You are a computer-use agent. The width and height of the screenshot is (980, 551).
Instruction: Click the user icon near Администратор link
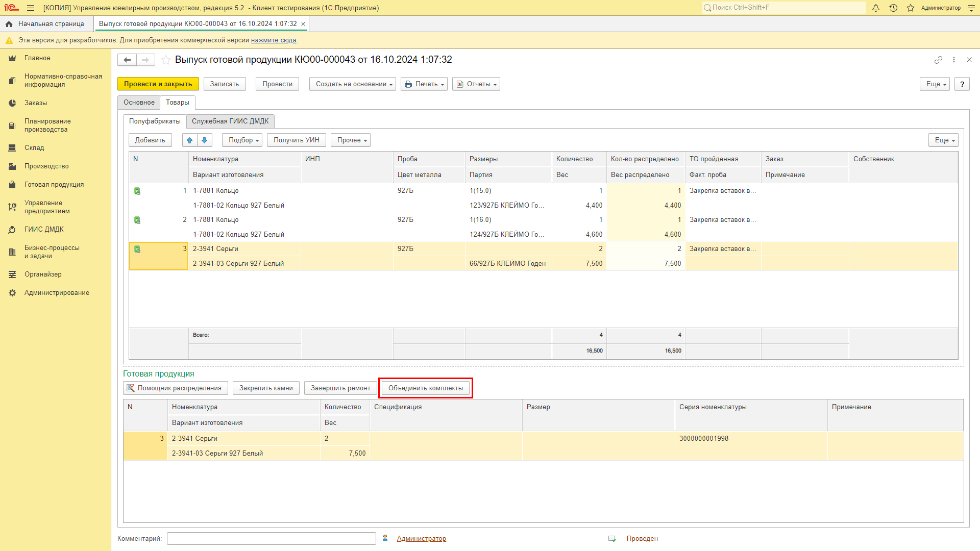tap(385, 538)
